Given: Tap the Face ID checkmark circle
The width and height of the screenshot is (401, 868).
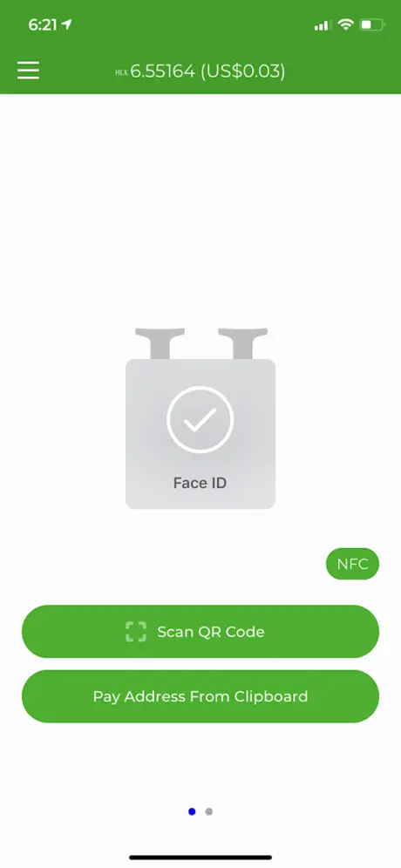Looking at the screenshot, I should (200, 419).
